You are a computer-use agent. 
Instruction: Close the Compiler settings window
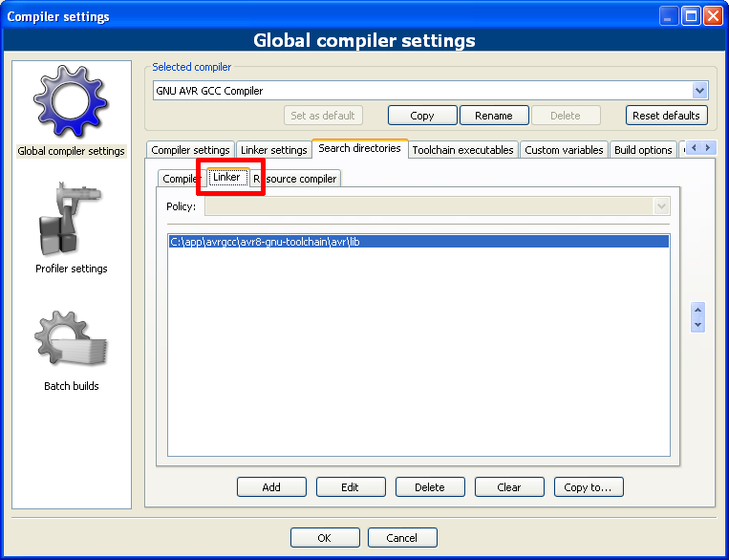tap(713, 16)
